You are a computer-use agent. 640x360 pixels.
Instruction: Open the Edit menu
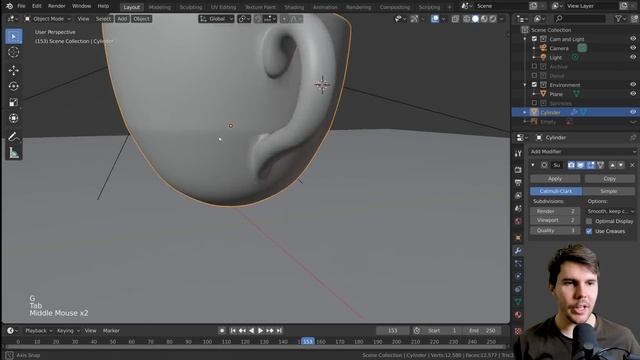[x=37, y=6]
